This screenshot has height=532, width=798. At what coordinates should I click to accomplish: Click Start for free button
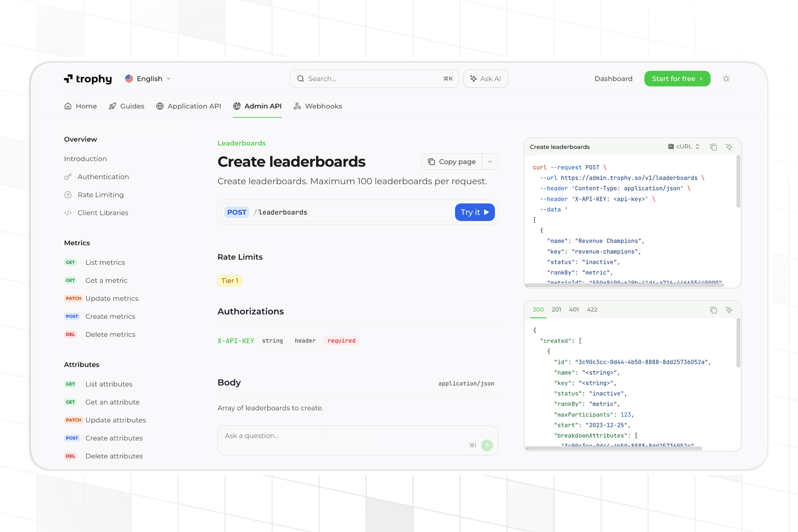tap(677, 79)
